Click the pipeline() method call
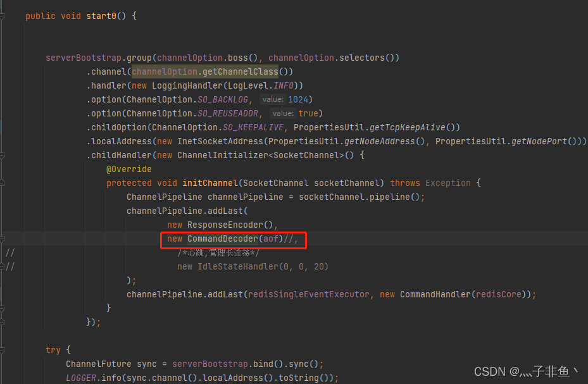 [394, 197]
